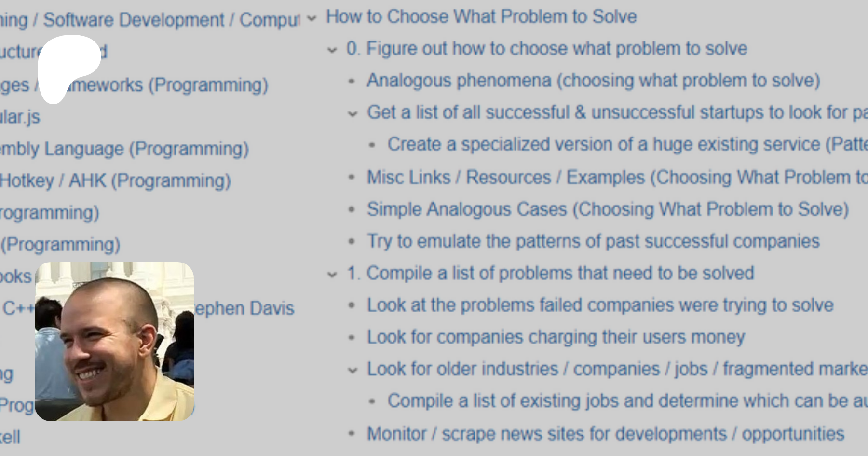Click bullet beside 'Create a specialized version' item
This screenshot has height=456, width=868.
(372, 145)
